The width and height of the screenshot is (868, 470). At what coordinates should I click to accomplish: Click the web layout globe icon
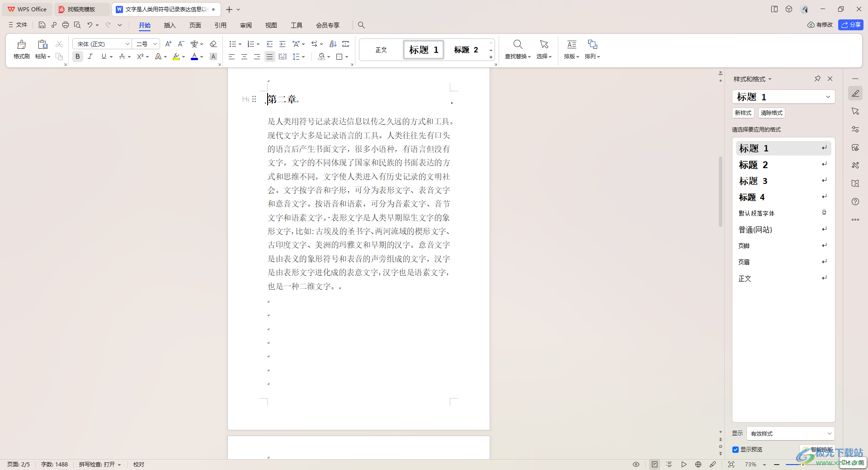698,464
